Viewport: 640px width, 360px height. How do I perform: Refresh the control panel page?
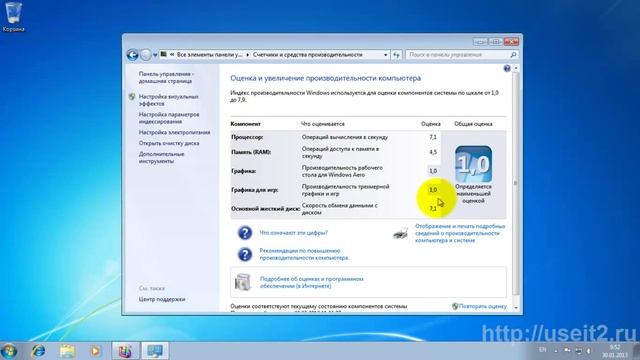396,55
